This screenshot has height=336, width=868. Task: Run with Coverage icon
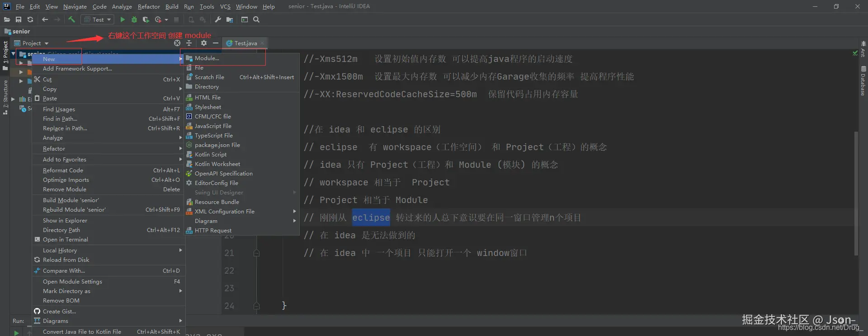(x=146, y=19)
